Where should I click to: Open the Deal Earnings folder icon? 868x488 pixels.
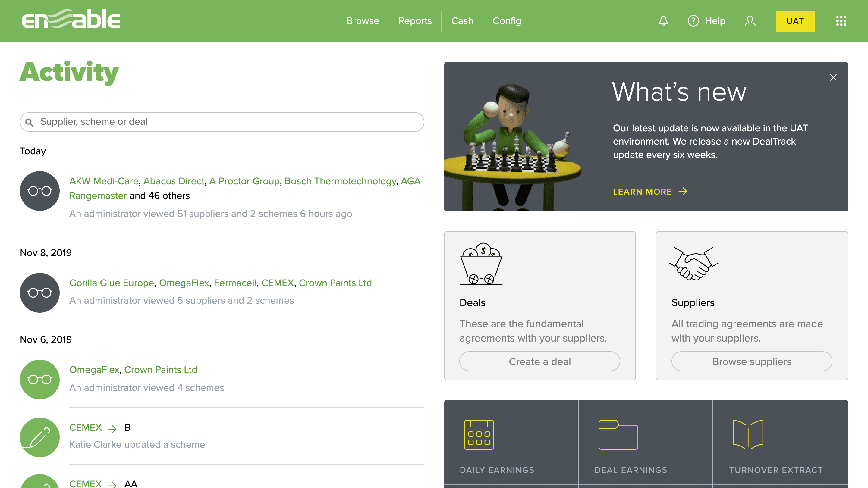click(x=618, y=434)
